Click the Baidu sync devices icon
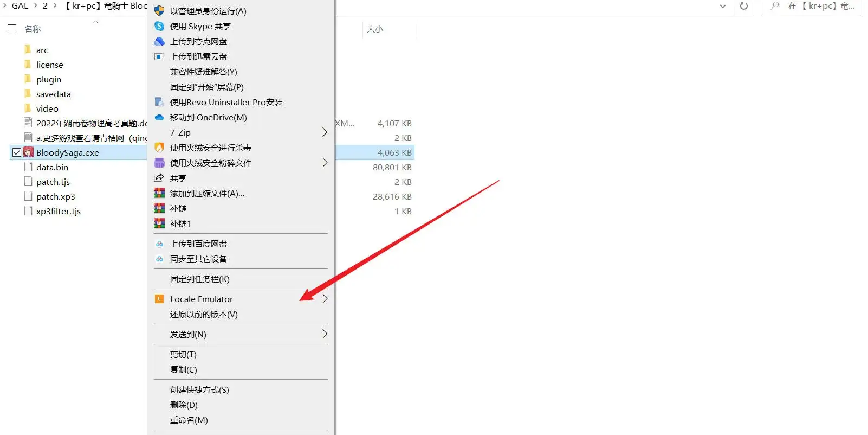The height and width of the screenshot is (435, 868). point(159,259)
